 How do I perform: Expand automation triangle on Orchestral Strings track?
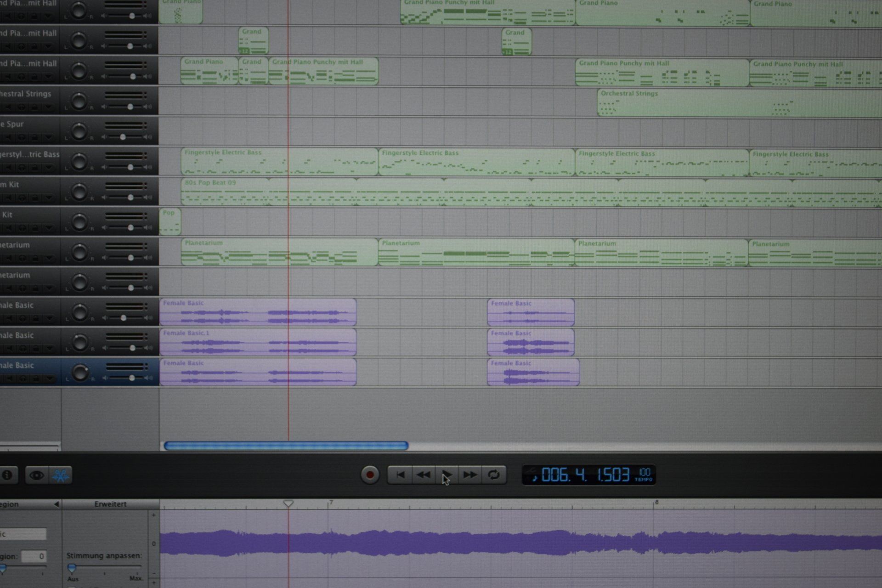click(x=48, y=107)
